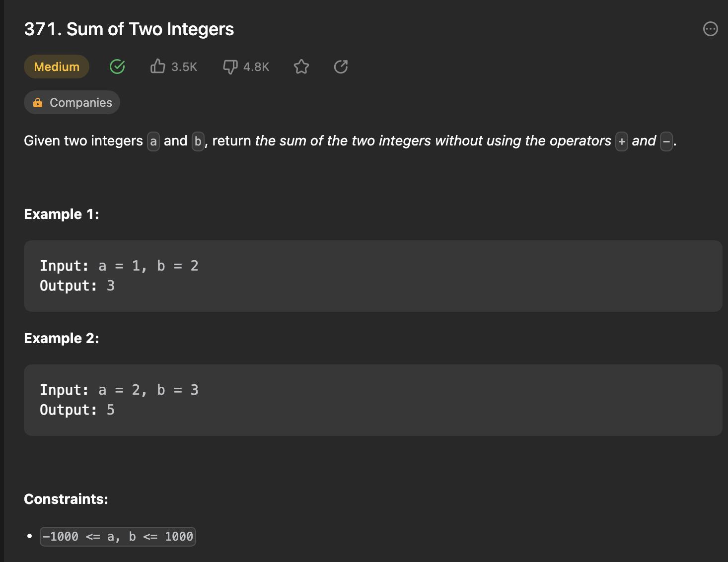
Task: Open the more options ellipsis menu
Action: point(710,29)
